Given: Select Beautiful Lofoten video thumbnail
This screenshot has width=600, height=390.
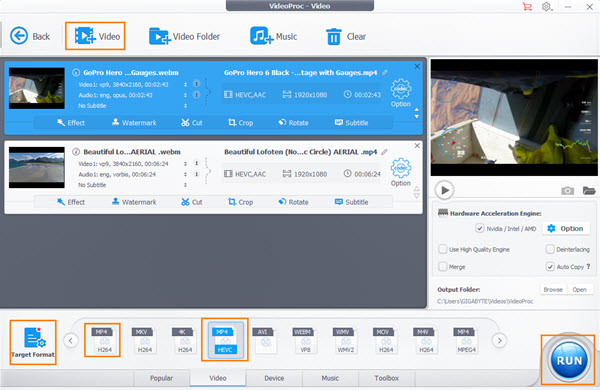Looking at the screenshot, I should tap(37, 167).
